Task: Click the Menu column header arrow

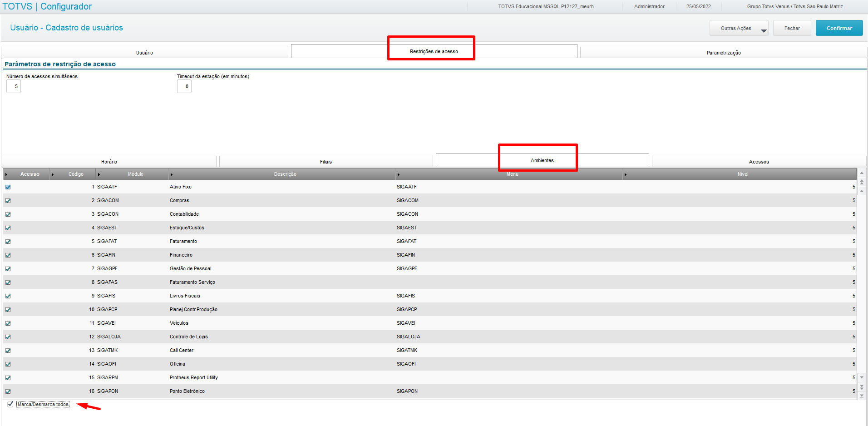Action: [x=399, y=174]
